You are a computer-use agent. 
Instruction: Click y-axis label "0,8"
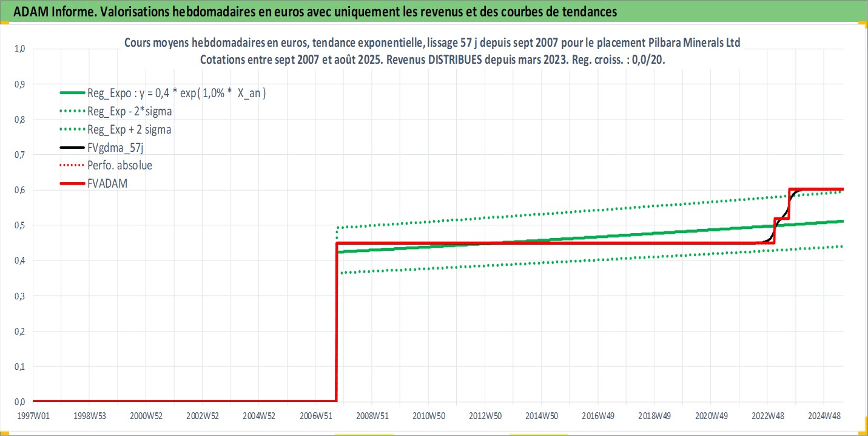(20, 119)
